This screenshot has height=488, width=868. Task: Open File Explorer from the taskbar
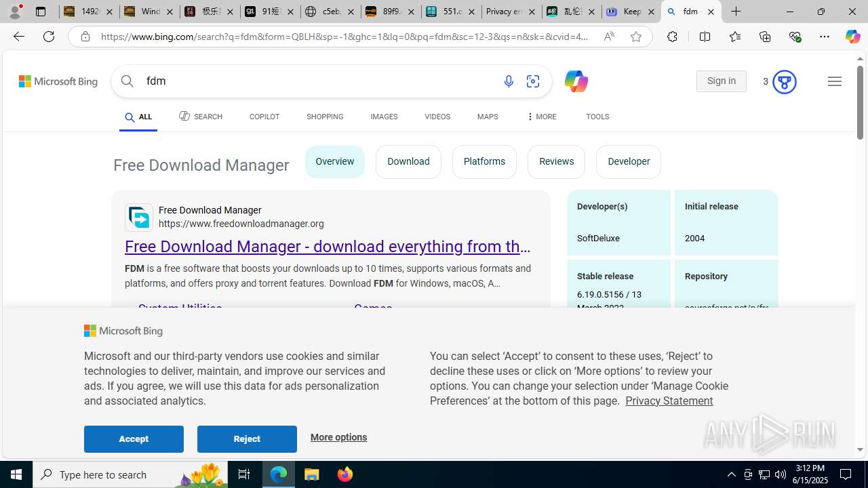[312, 474]
